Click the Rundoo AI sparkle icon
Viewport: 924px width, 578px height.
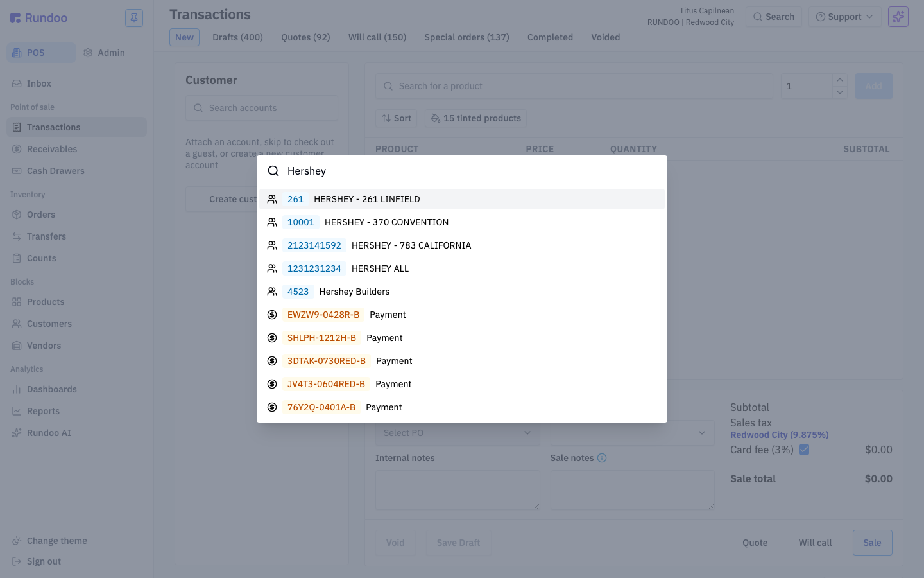coord(17,433)
